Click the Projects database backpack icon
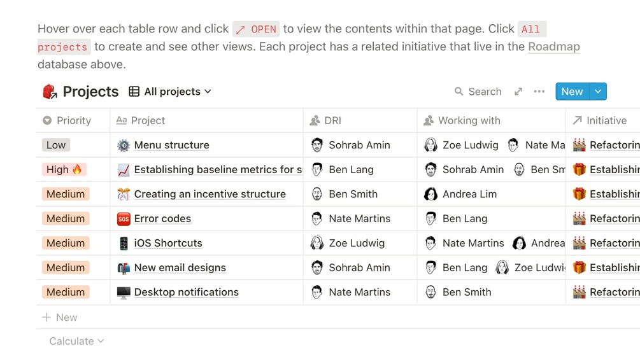The width and height of the screenshot is (640, 364). tap(50, 92)
